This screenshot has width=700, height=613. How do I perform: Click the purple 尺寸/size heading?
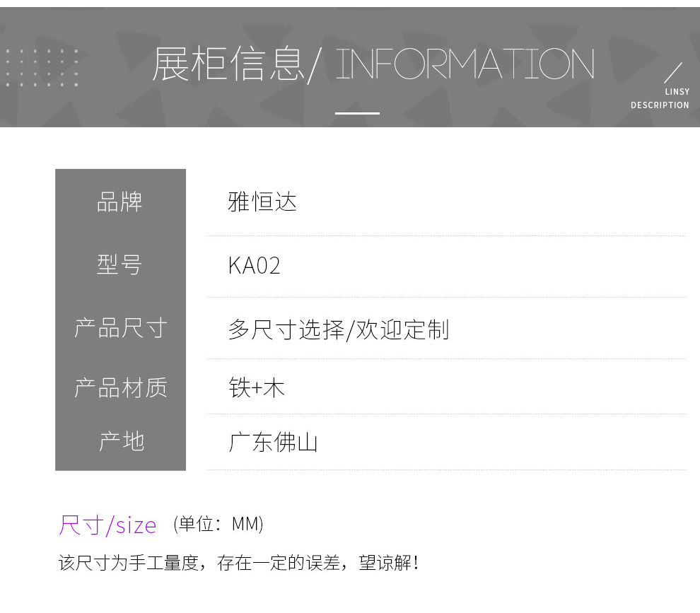coord(107,525)
